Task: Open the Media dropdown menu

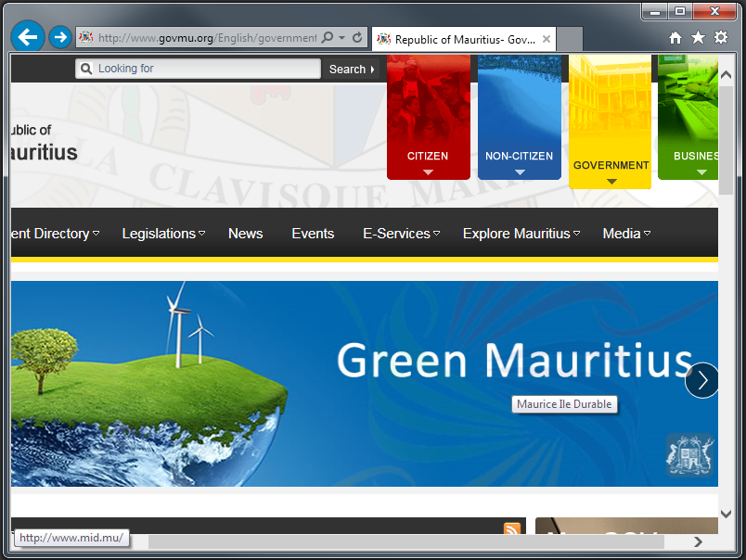Action: click(x=626, y=234)
